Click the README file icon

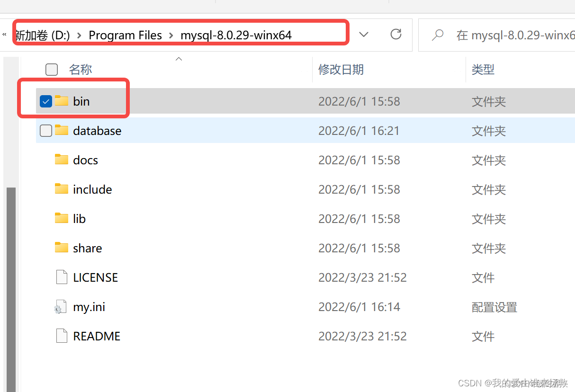click(x=62, y=336)
